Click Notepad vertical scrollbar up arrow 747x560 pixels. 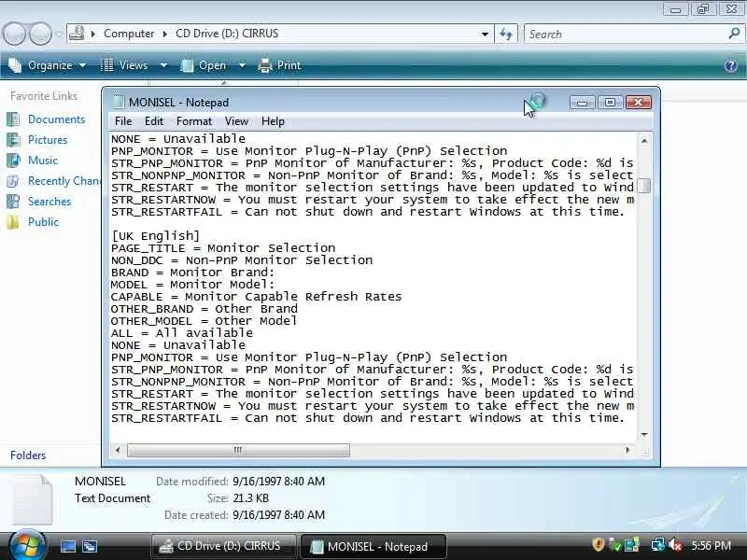pos(644,141)
